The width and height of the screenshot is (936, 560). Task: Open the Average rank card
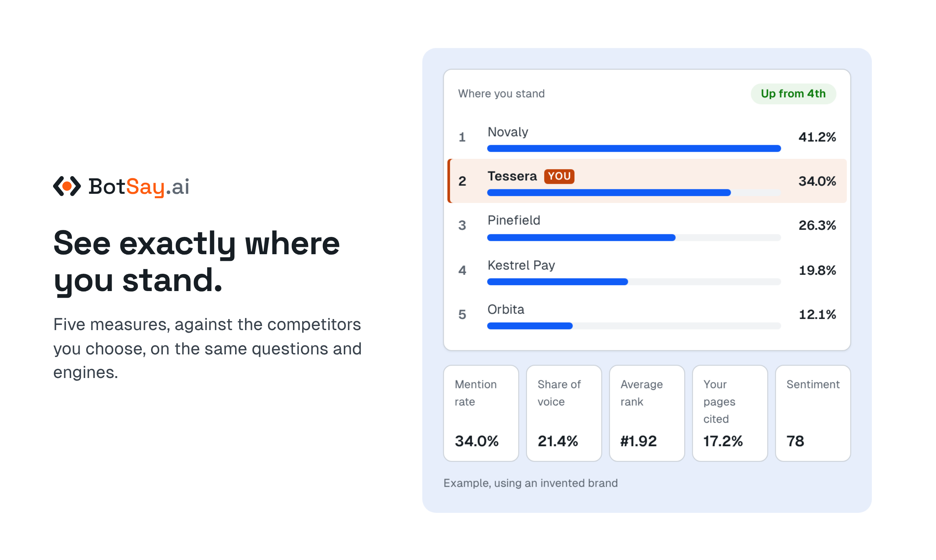click(647, 413)
